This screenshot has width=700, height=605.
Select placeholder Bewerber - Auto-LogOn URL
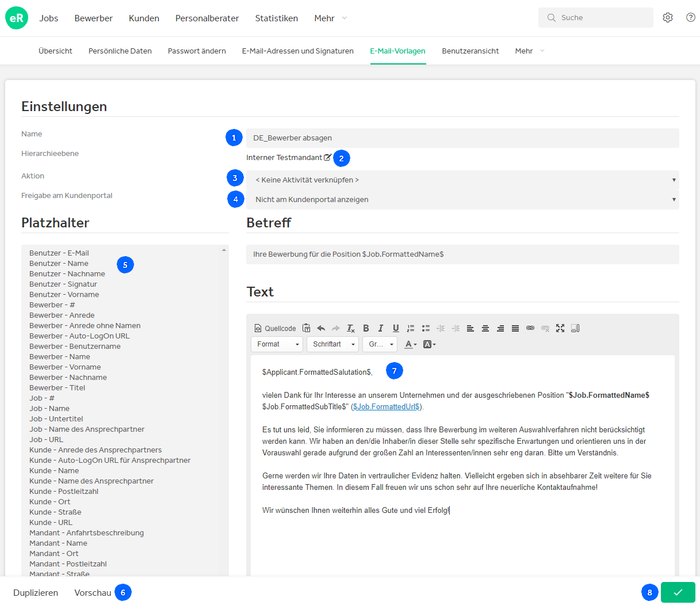(79, 336)
